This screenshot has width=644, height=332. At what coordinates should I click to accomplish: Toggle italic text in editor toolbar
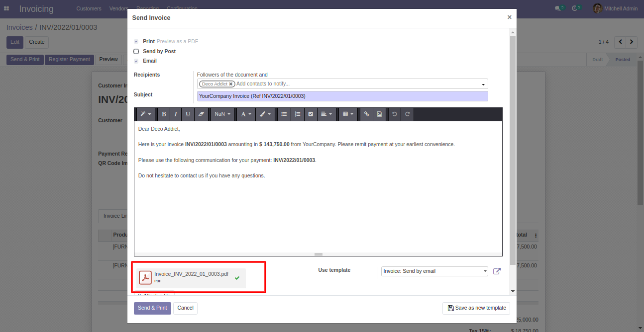tap(176, 114)
